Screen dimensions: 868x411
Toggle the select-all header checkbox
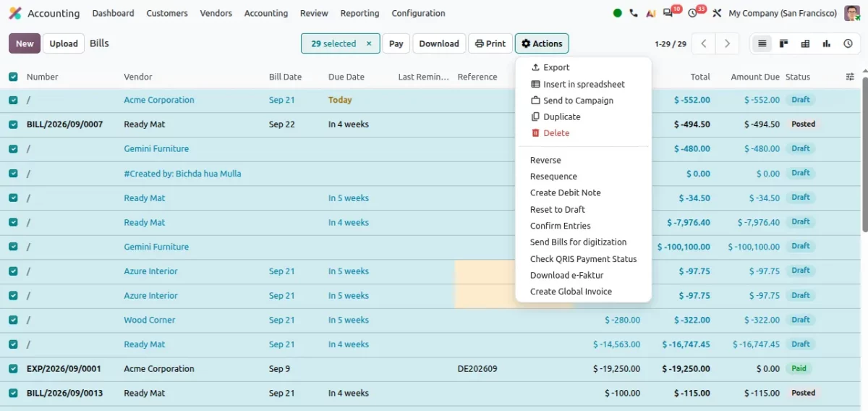click(x=13, y=77)
